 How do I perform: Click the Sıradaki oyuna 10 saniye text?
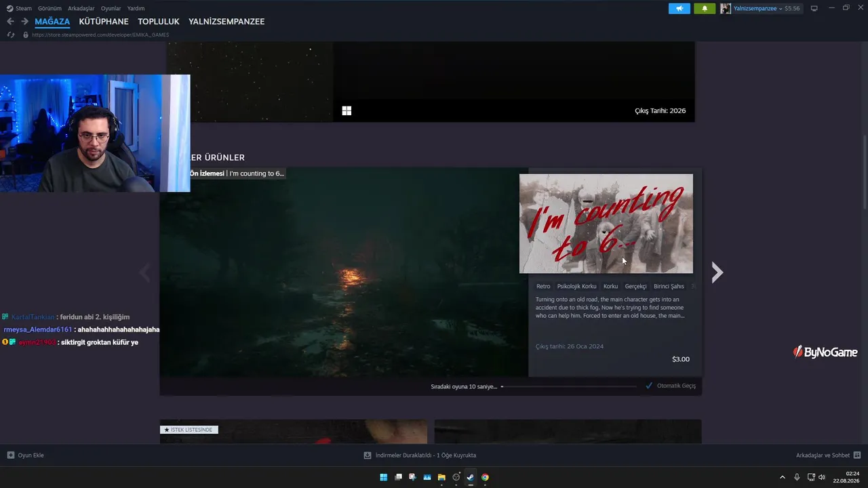tap(464, 386)
